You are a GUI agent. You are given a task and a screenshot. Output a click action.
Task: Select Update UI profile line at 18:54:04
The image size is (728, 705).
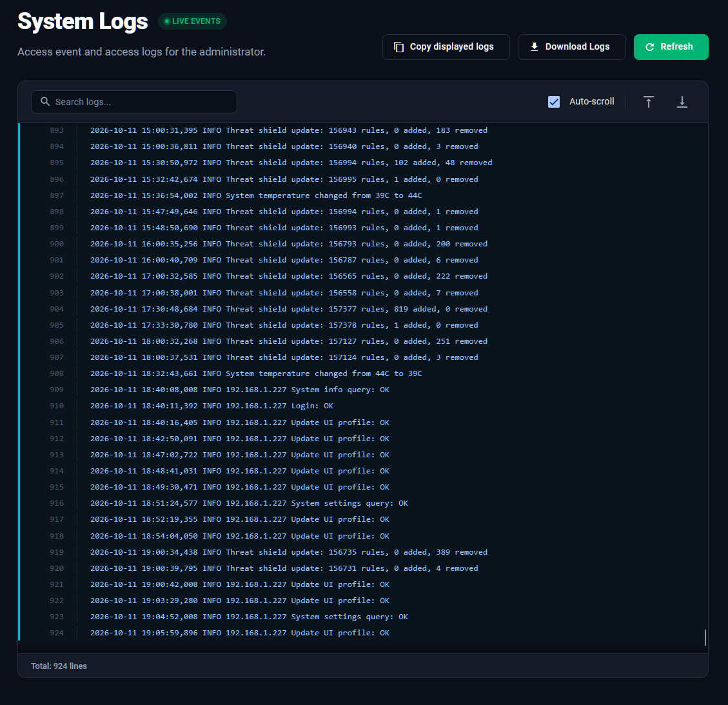[x=363, y=536]
